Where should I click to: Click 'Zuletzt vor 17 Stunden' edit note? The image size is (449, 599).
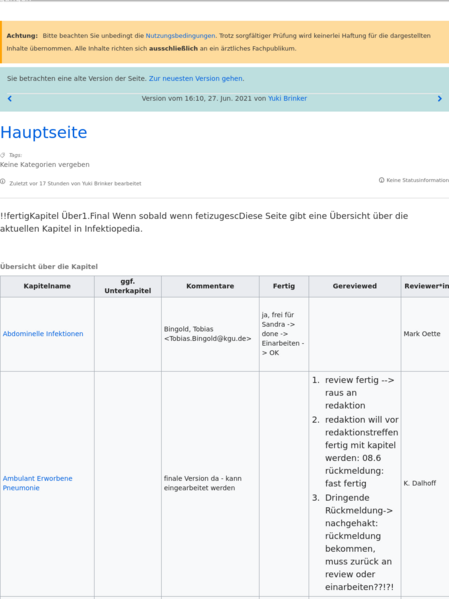75,183
